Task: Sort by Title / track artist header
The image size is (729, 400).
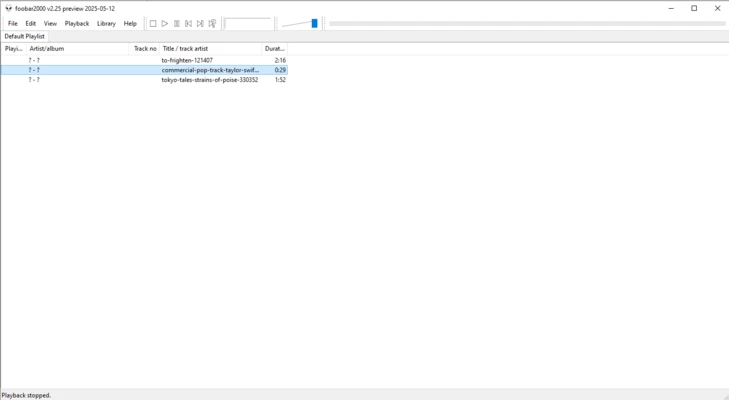Action: click(211, 48)
